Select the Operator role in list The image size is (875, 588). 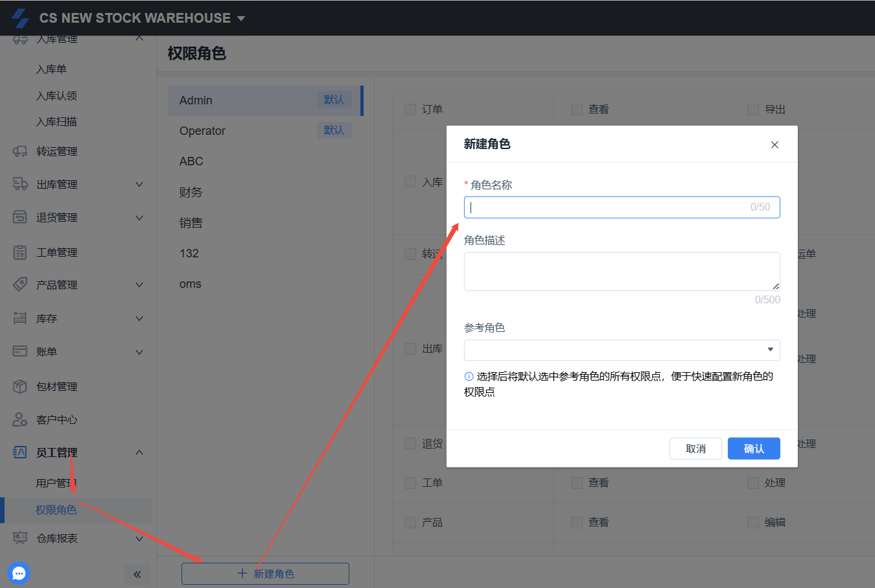point(202,131)
